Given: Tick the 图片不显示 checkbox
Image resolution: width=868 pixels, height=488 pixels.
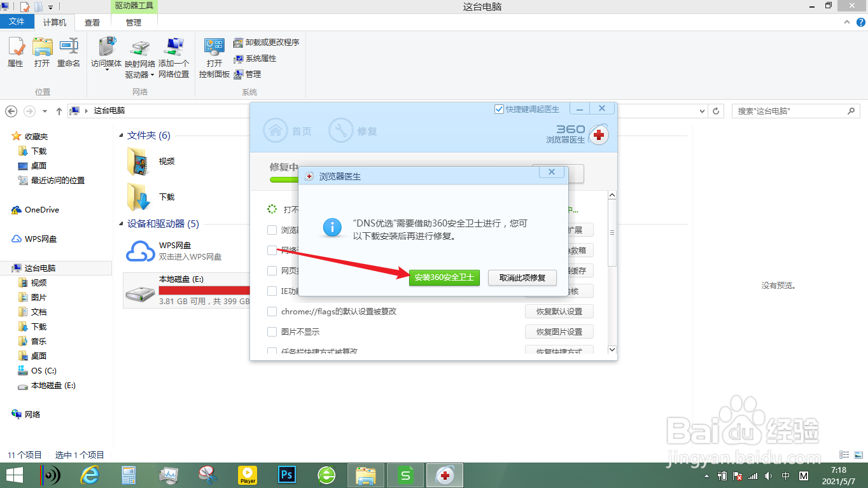Looking at the screenshot, I should pos(272,331).
